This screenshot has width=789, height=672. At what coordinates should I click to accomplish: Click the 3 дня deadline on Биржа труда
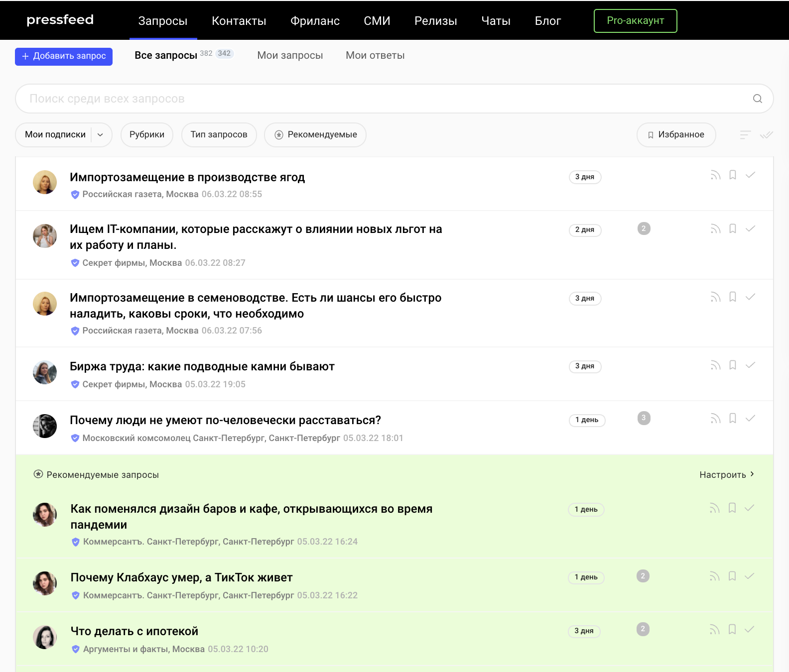585,366
